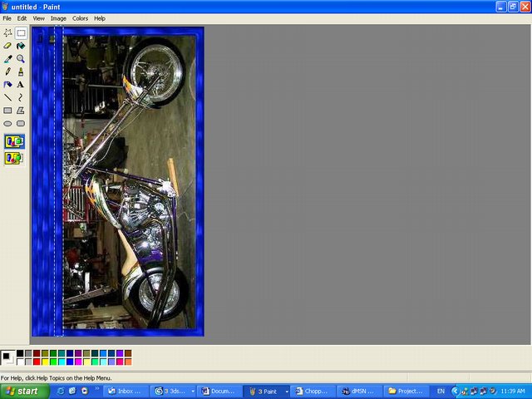
Task: Select the Free-Form Select tool
Action: pos(7,33)
